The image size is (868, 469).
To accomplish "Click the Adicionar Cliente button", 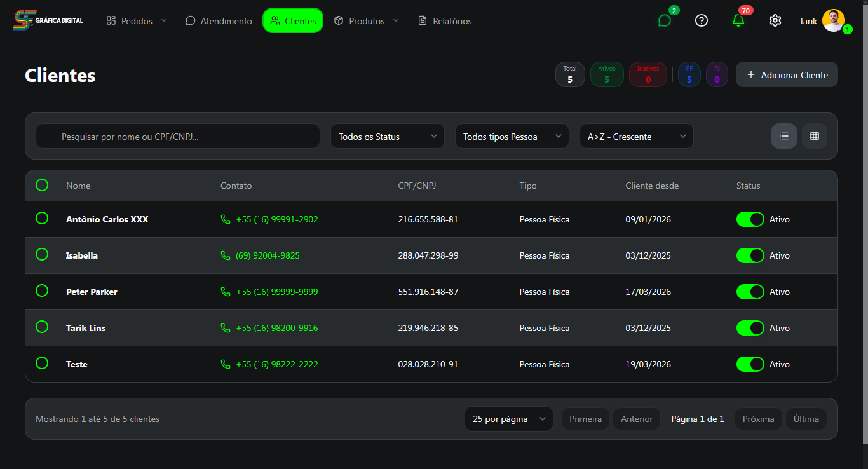I will pyautogui.click(x=787, y=75).
